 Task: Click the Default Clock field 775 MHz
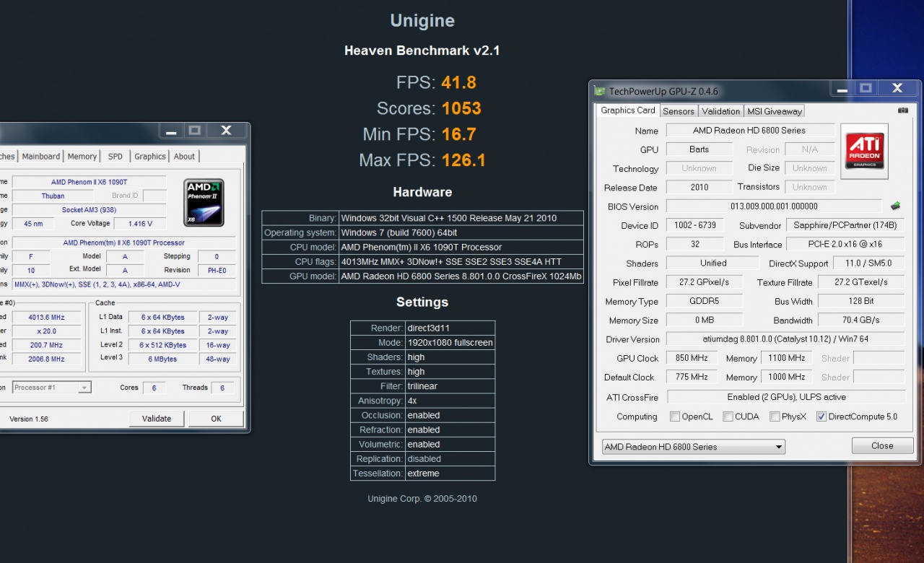click(x=692, y=377)
